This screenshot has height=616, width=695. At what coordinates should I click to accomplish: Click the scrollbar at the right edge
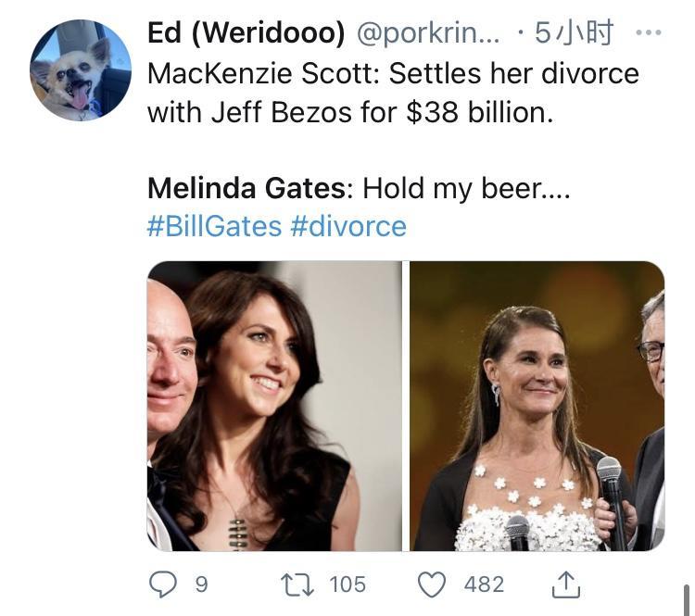pos(687,598)
